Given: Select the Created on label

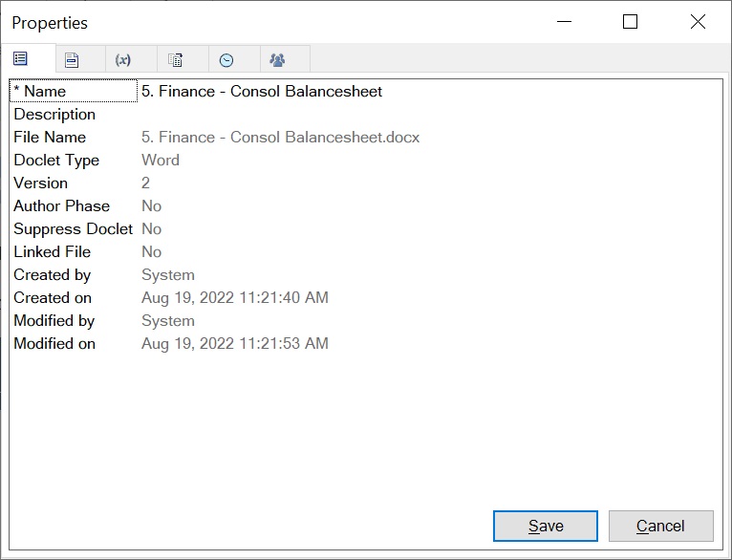Looking at the screenshot, I should click(x=53, y=298).
